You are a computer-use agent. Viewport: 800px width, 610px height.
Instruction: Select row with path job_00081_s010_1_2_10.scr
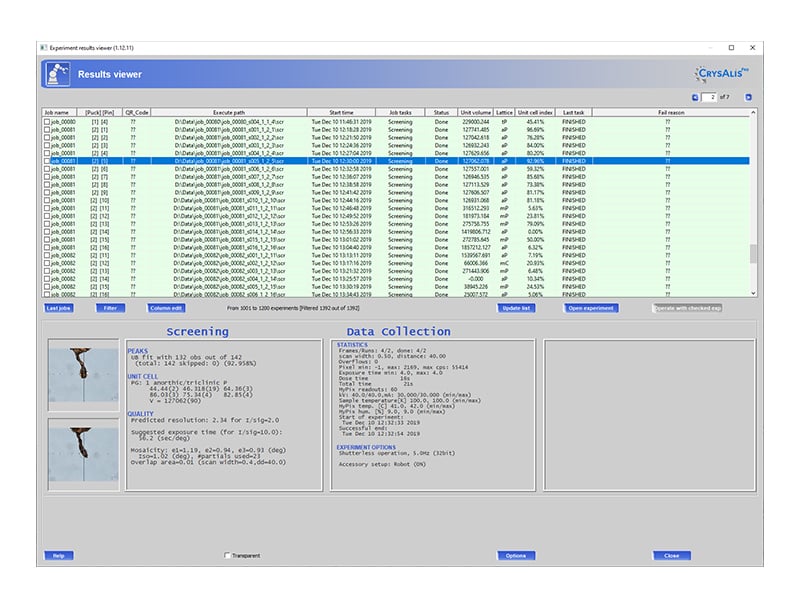(396, 200)
